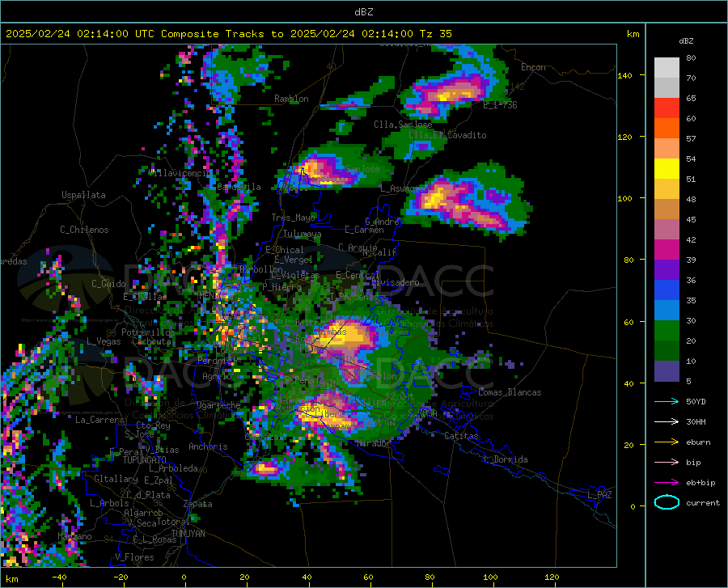Click the cyan 'current' ellipse icon
Image resolution: width=728 pixels, height=588 pixels.
click(667, 502)
